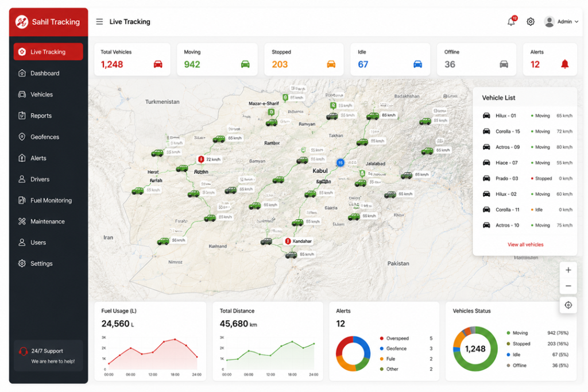The width and height of the screenshot is (588, 392).
Task: Click the red alert marker at Kandahar
Action: coord(288,241)
